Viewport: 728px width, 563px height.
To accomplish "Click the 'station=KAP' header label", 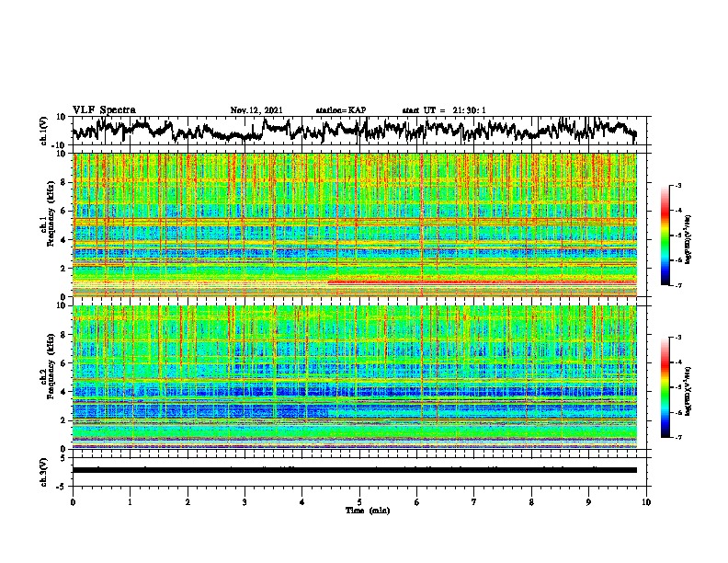I will click(341, 110).
